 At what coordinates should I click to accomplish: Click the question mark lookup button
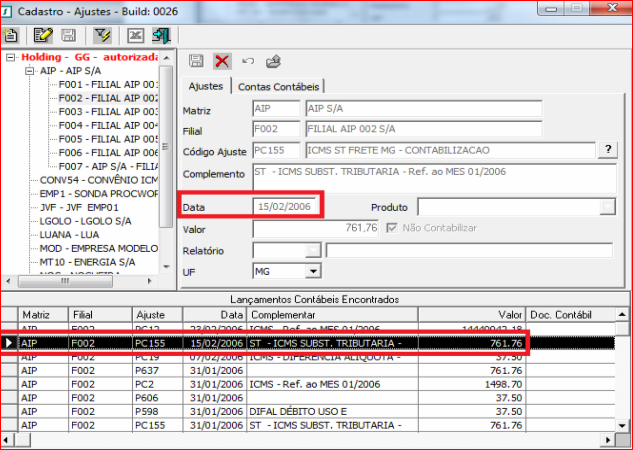607,150
